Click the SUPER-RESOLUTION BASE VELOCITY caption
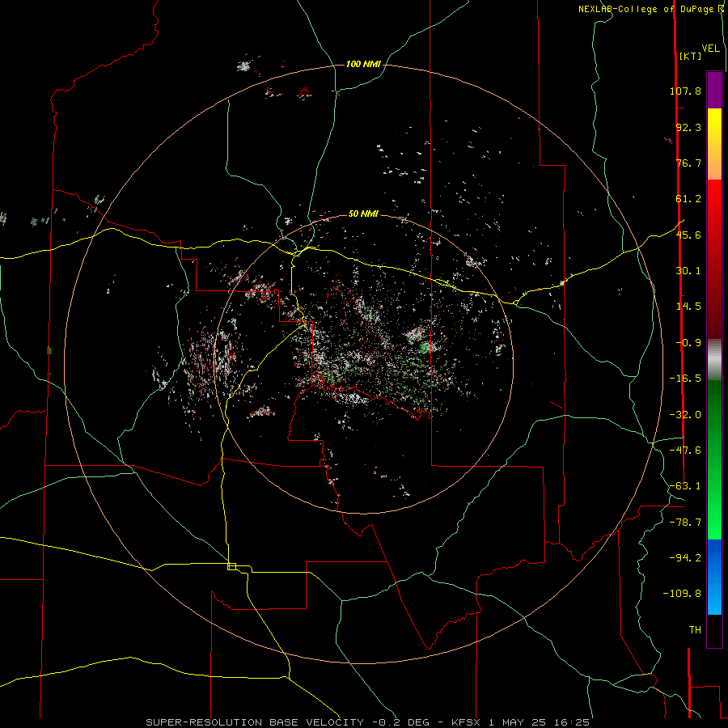Viewport: 728px width, 728px height. pos(255,722)
